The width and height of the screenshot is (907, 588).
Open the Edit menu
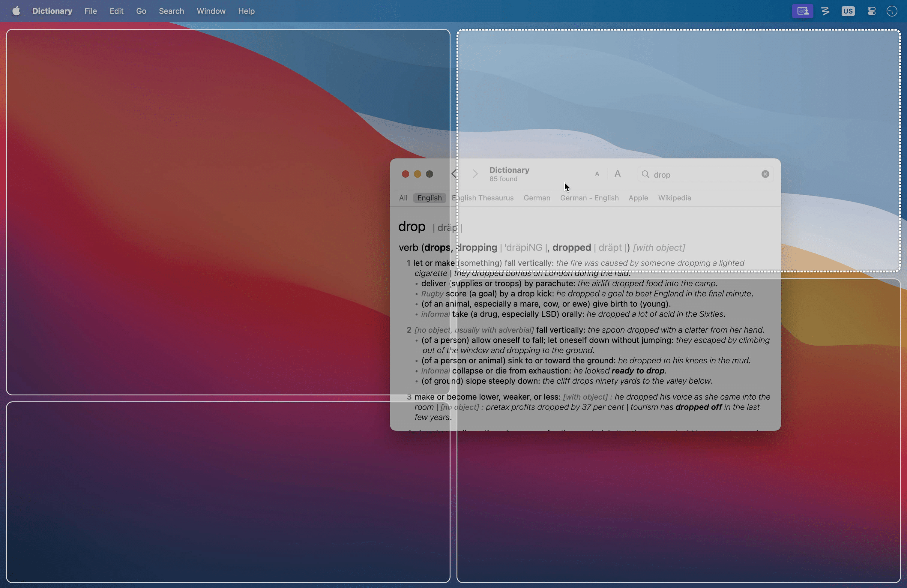click(116, 11)
